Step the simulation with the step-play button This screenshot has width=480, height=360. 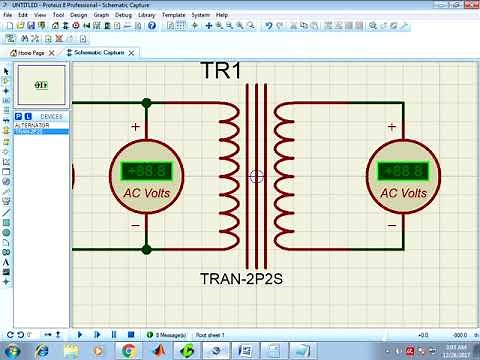point(97,335)
